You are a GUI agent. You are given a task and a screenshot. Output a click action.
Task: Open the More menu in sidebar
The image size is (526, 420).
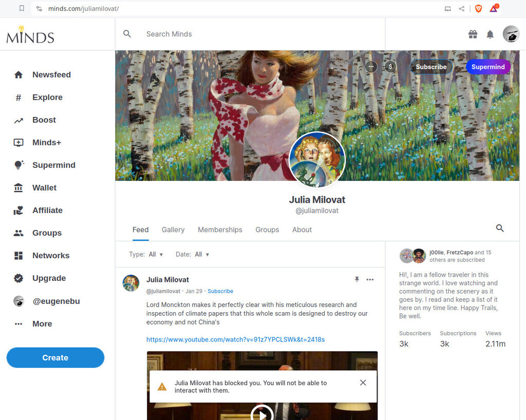point(42,324)
